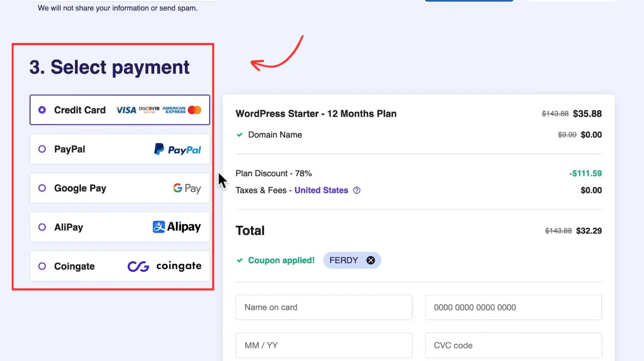Click the Google Pay logo
The width and height of the screenshot is (644, 361).
(x=187, y=188)
